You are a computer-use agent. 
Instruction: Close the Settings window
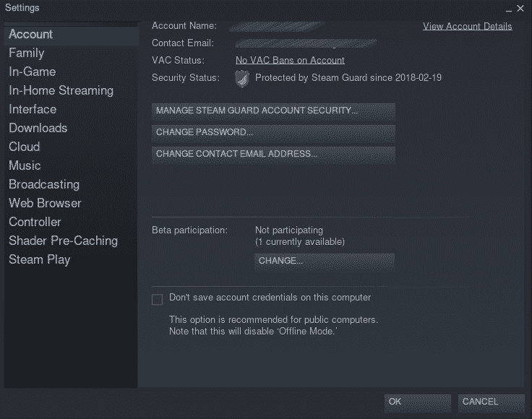coord(520,8)
